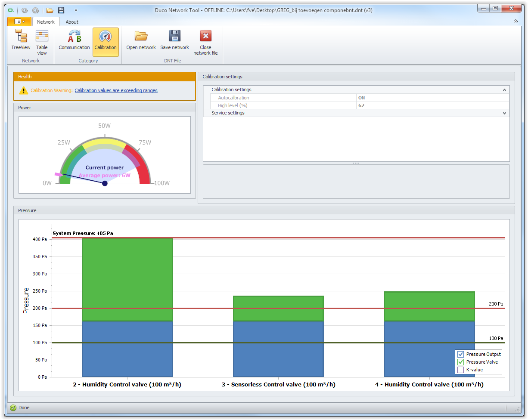Click the 100 Pa threshold label

pos(496,338)
